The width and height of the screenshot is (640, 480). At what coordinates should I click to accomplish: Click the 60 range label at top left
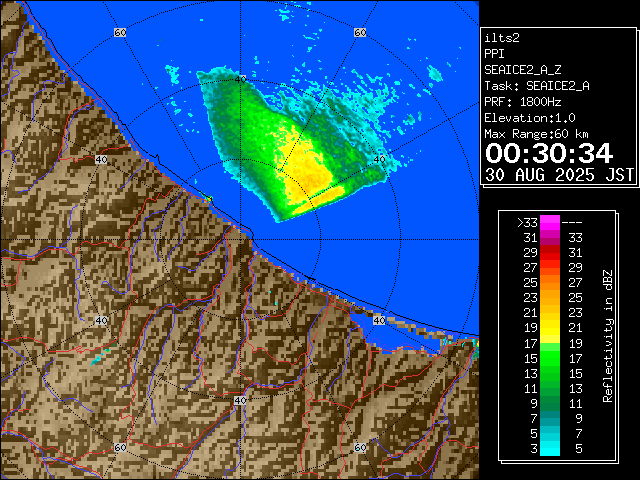pos(120,33)
